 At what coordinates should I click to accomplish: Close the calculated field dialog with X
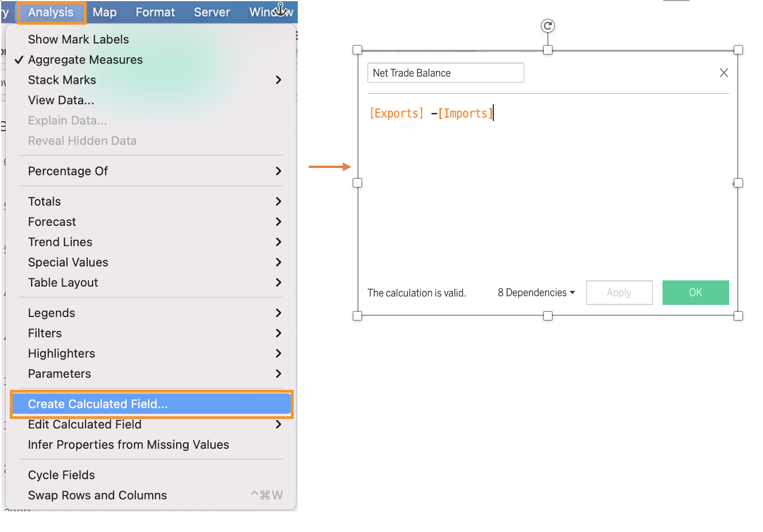click(x=723, y=73)
